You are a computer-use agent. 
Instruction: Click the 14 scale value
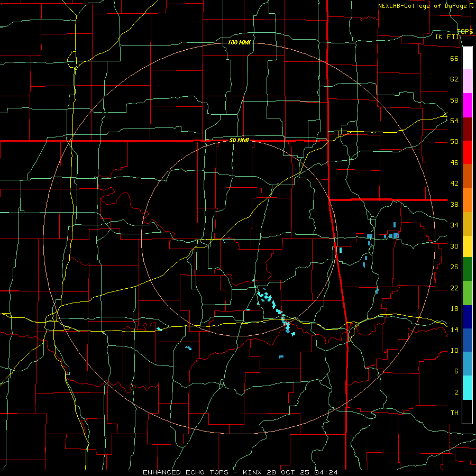click(x=454, y=329)
